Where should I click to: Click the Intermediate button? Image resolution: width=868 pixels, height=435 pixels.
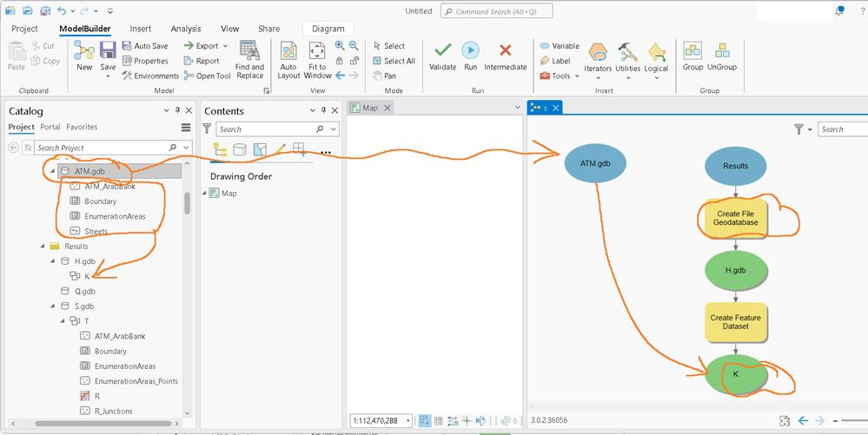pyautogui.click(x=506, y=56)
